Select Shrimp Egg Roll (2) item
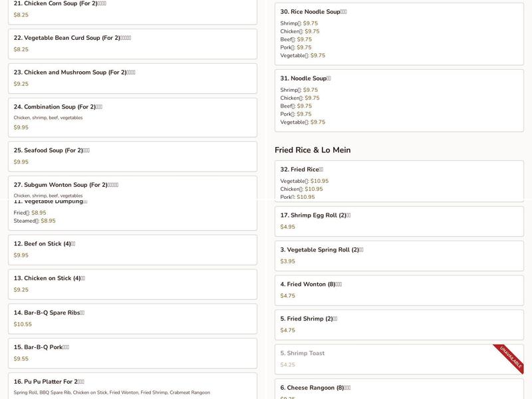Viewport: 532px width, 399px height. [399, 221]
